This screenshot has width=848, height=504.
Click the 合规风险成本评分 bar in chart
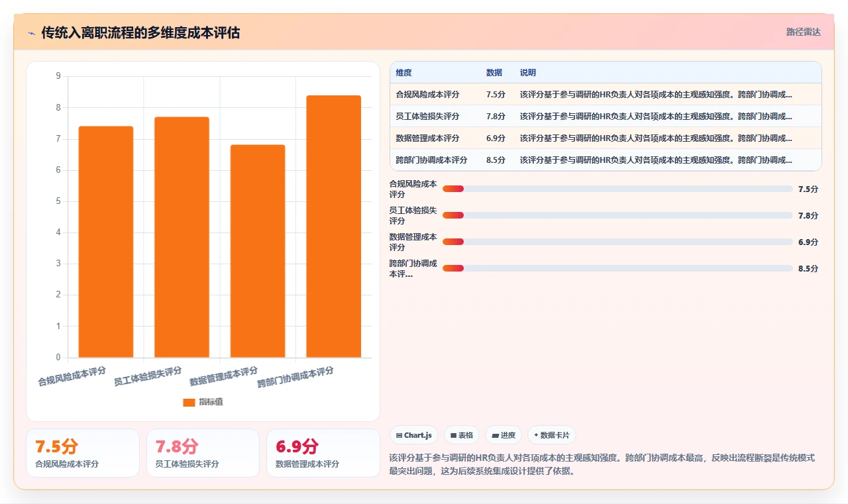pyautogui.click(x=106, y=242)
